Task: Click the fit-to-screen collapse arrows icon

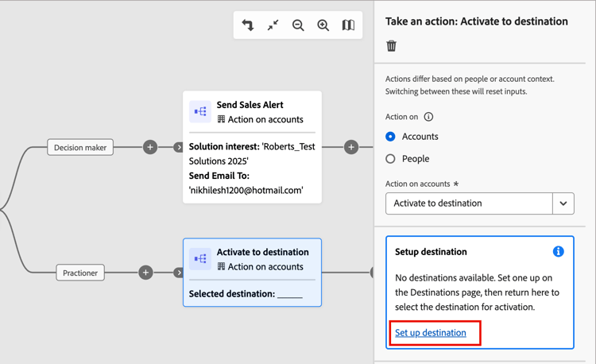Action: coord(273,25)
